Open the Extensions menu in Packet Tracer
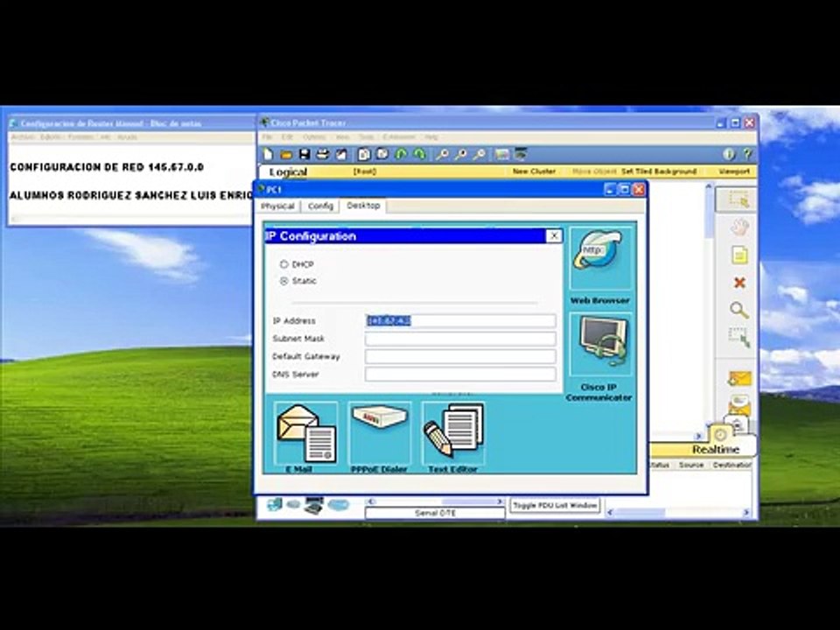 (399, 137)
